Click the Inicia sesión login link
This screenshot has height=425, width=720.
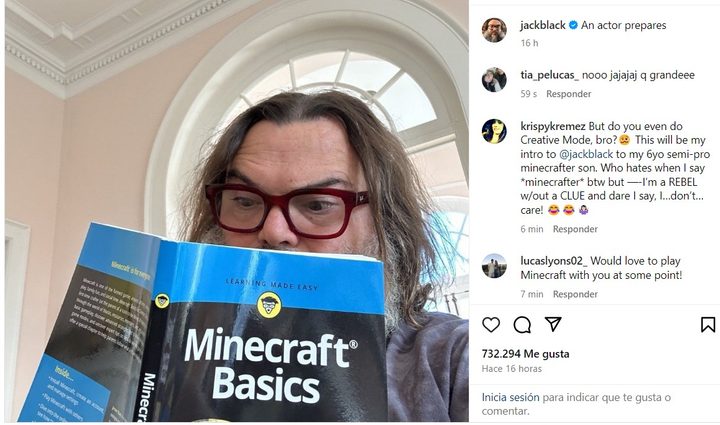pyautogui.click(x=510, y=397)
